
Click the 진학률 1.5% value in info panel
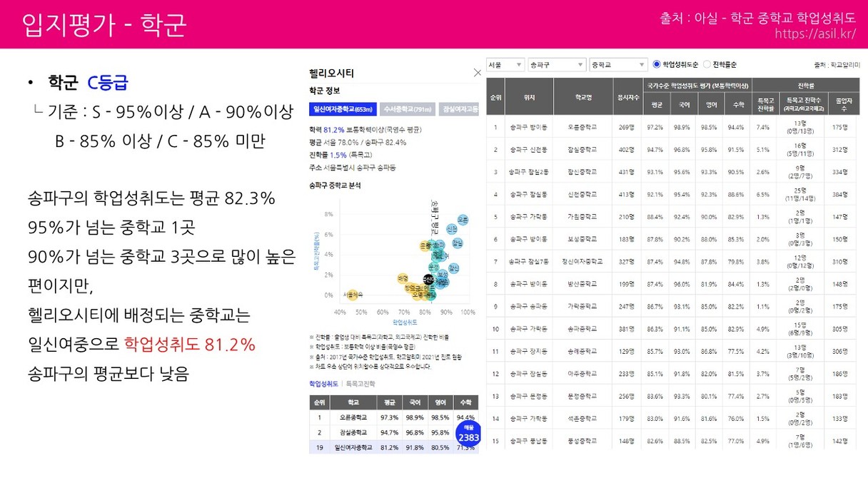[x=337, y=154]
